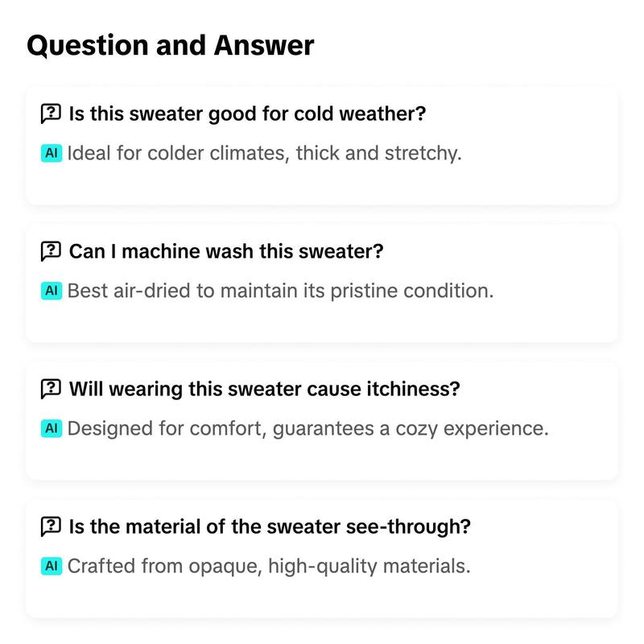Click the question icon beside itchiness question
The image size is (644, 644).
[x=51, y=389]
